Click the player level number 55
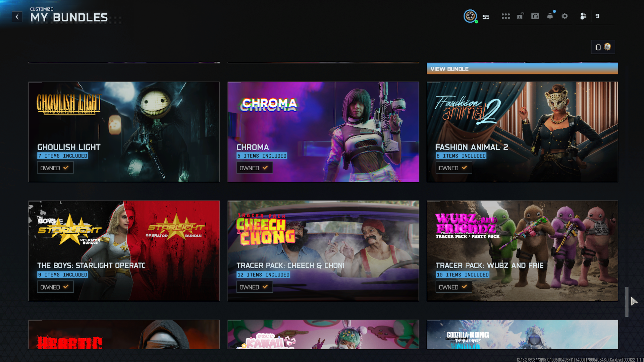 click(x=486, y=17)
